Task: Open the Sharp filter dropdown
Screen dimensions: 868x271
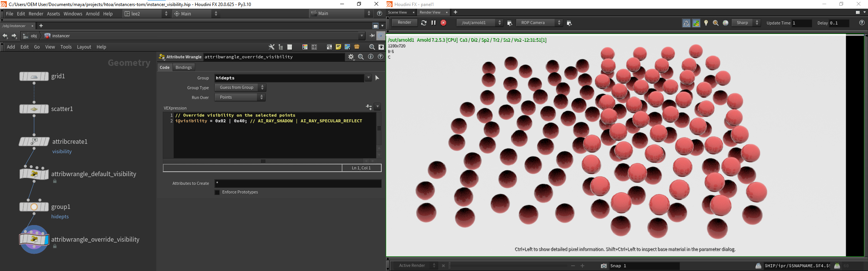Action: [x=746, y=23]
